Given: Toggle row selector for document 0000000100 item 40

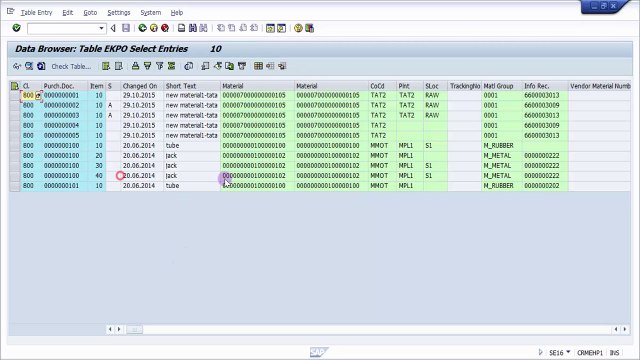Looking at the screenshot, I should point(15,176).
